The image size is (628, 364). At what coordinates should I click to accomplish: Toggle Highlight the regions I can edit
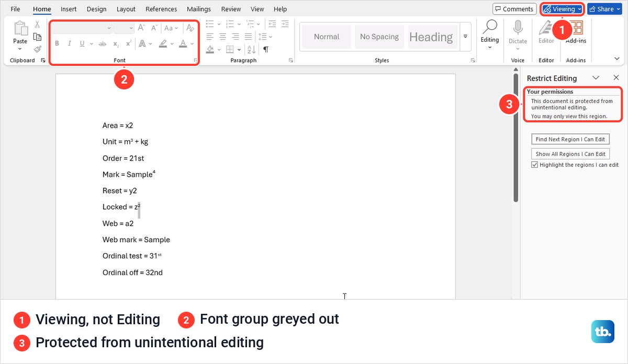coord(534,165)
